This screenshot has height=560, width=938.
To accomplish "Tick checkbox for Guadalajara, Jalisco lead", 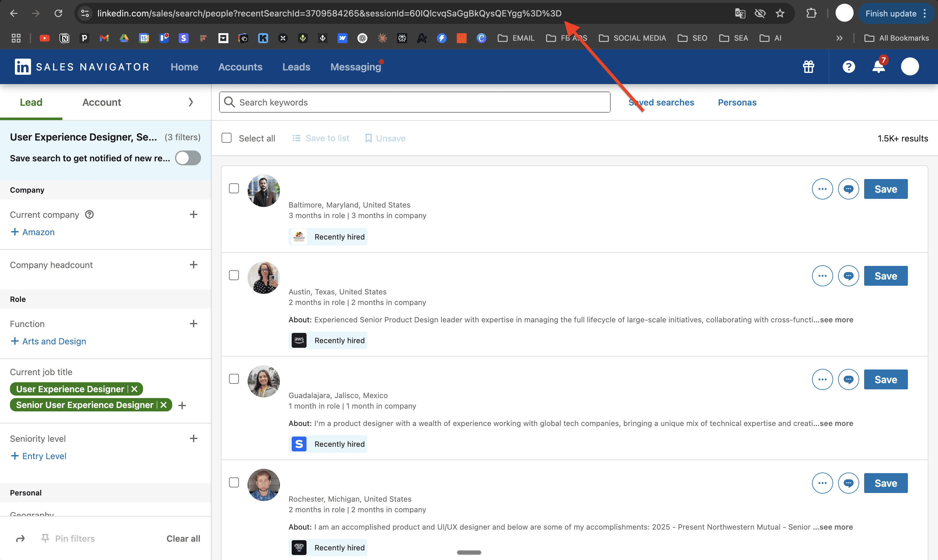I will 234,379.
